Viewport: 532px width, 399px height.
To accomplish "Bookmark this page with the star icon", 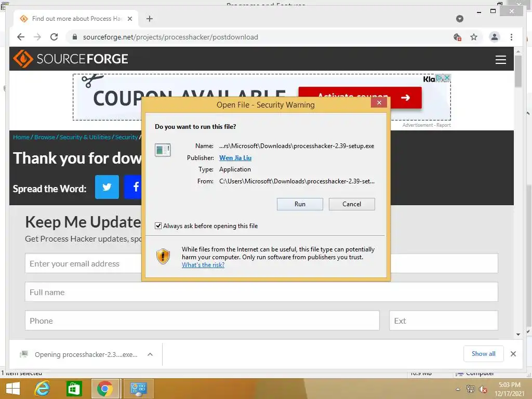I will (x=474, y=37).
